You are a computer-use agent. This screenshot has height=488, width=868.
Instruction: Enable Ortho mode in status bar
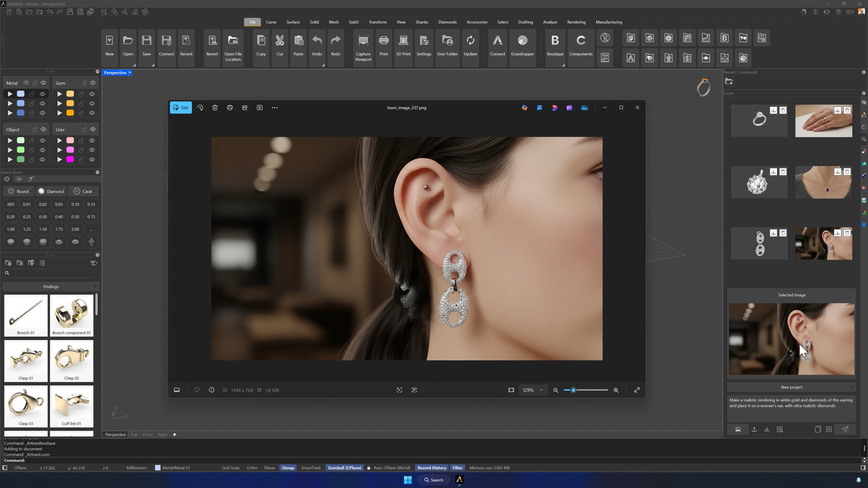point(252,468)
